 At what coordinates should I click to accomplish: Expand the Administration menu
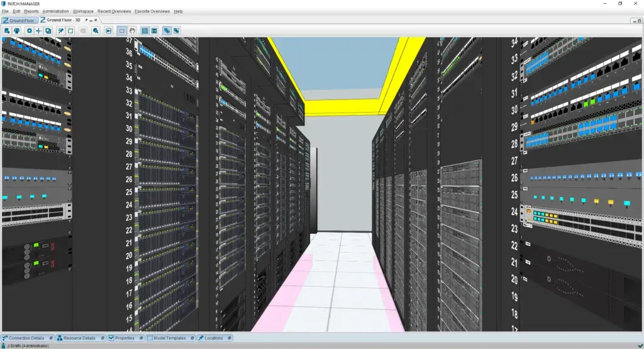[55, 11]
